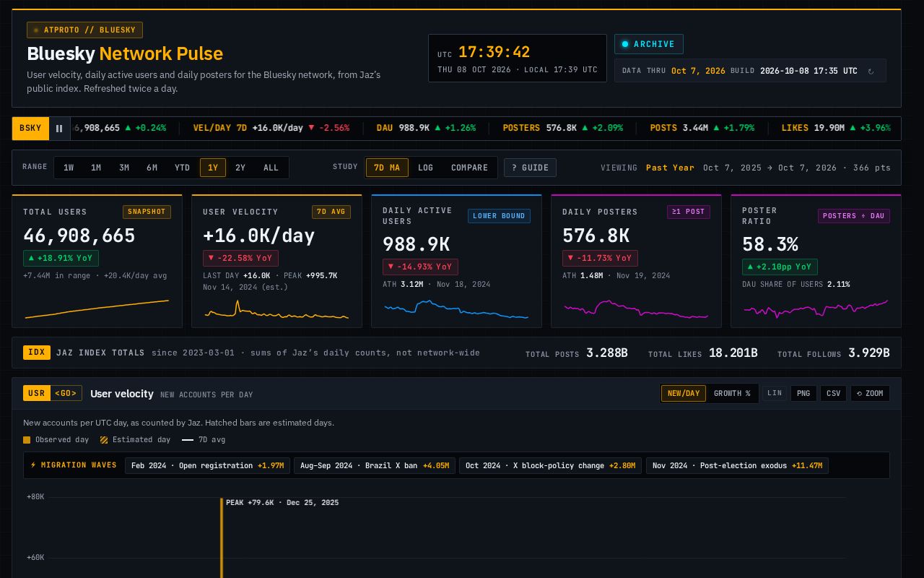Select the Feb 2024 Open registration wave
This screenshot has width=924, height=578.
pyautogui.click(x=207, y=465)
